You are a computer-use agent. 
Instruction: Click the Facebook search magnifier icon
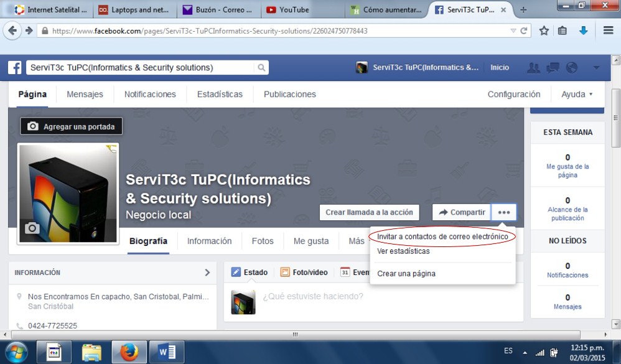click(x=261, y=68)
